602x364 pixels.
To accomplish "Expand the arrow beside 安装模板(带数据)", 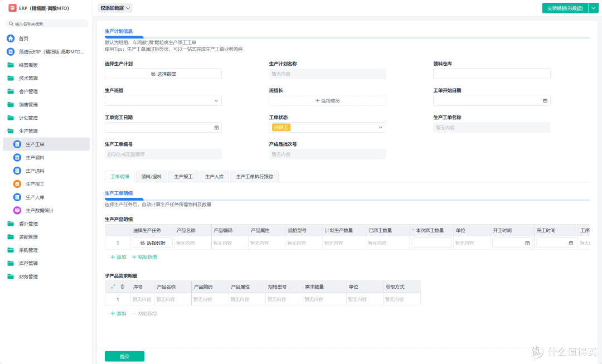I will (x=593, y=8).
